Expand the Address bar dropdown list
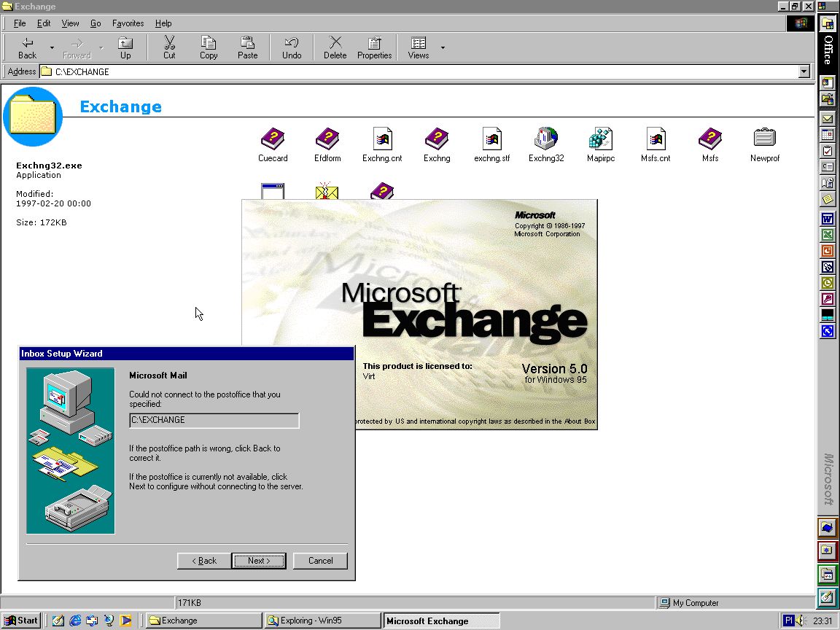The image size is (840, 630). tap(804, 71)
